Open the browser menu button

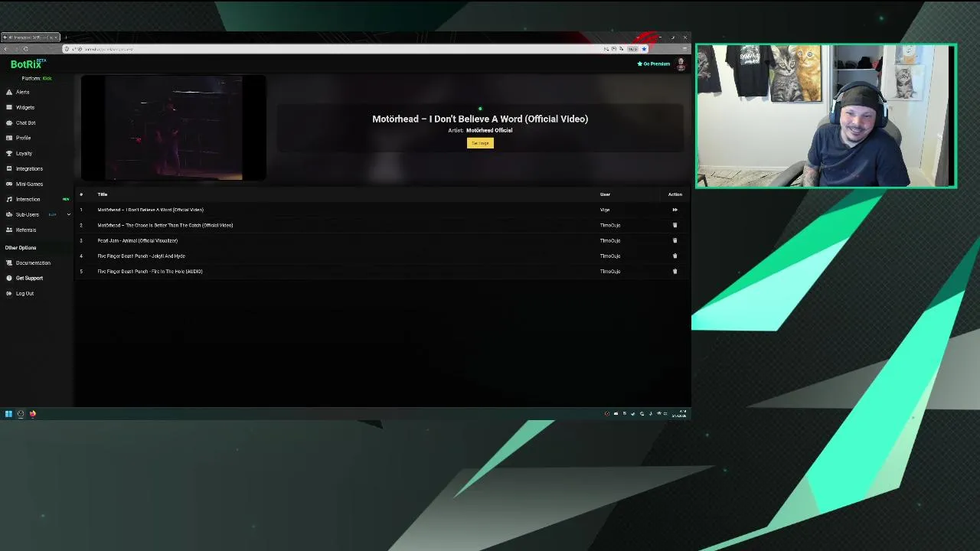pos(684,49)
